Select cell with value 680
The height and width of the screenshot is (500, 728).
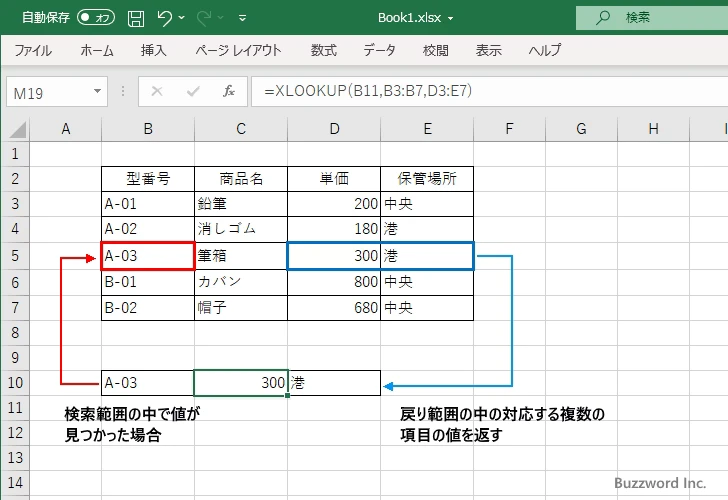coord(334,307)
